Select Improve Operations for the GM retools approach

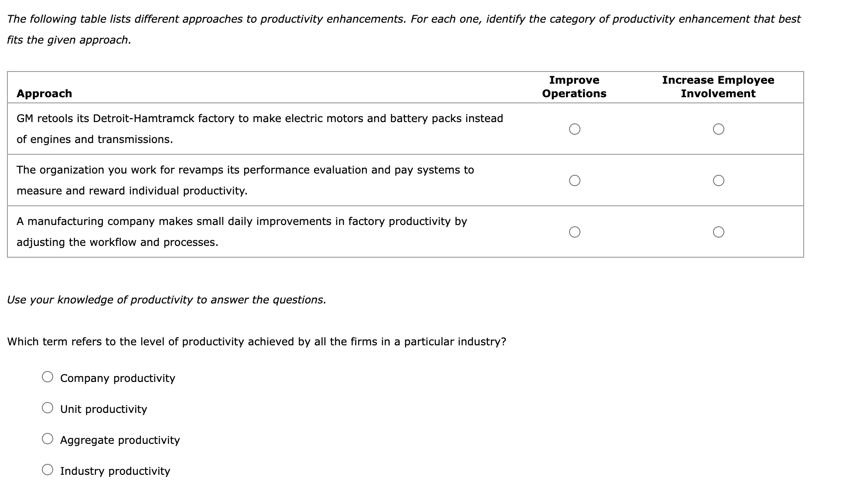[x=575, y=129]
